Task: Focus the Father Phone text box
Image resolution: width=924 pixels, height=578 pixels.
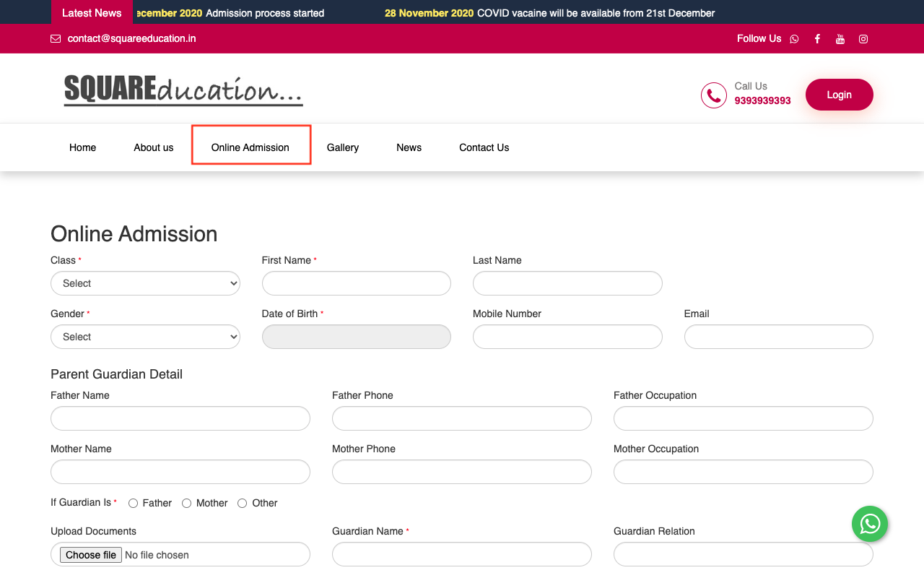Action: click(x=461, y=418)
